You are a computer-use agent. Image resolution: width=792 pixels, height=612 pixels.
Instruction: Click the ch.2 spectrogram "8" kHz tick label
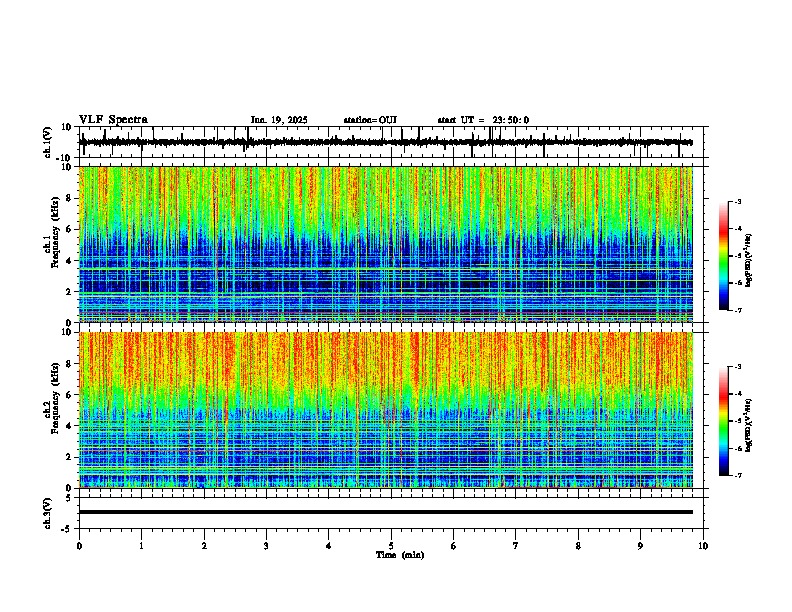[x=69, y=364]
